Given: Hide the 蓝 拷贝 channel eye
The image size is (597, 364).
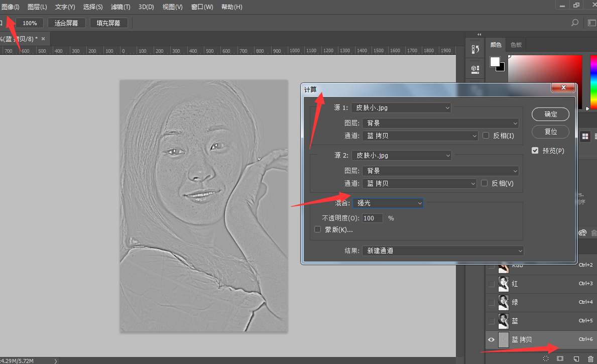Looking at the screenshot, I should point(491,339).
